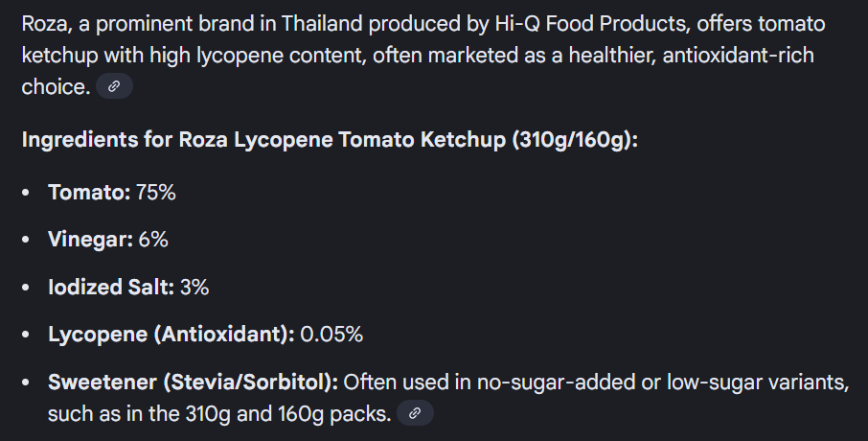Click the "Lycopene (Antioxidant):" bold label
This screenshot has height=441, width=868.
coord(171,335)
